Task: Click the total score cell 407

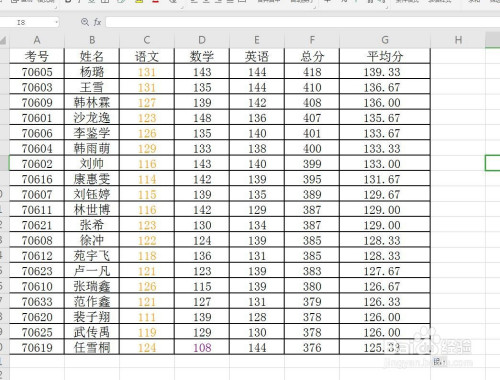Action: click(312, 118)
